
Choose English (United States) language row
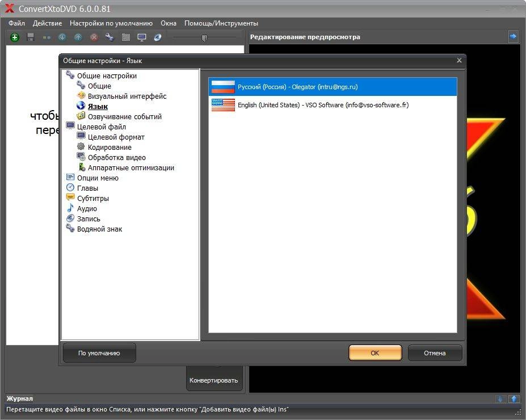[x=333, y=105]
